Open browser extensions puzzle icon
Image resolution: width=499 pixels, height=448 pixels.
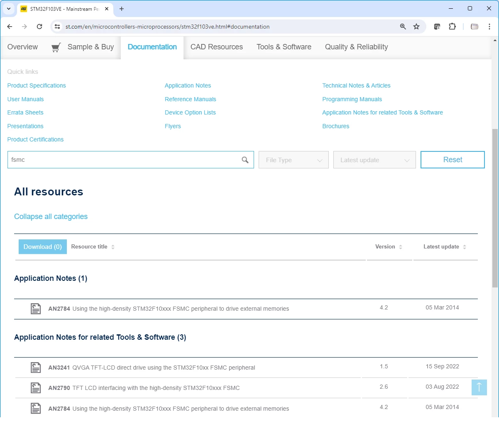(x=452, y=27)
